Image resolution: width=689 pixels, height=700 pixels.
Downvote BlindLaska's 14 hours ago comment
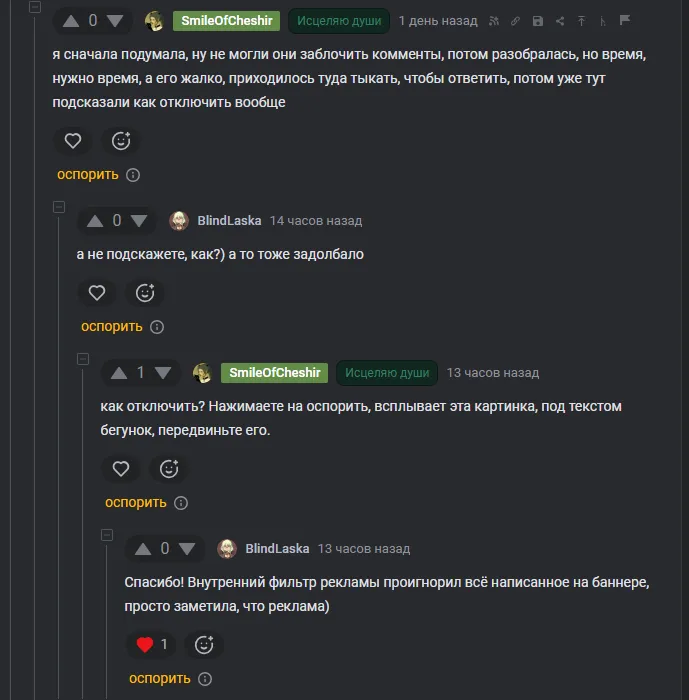pos(139,221)
